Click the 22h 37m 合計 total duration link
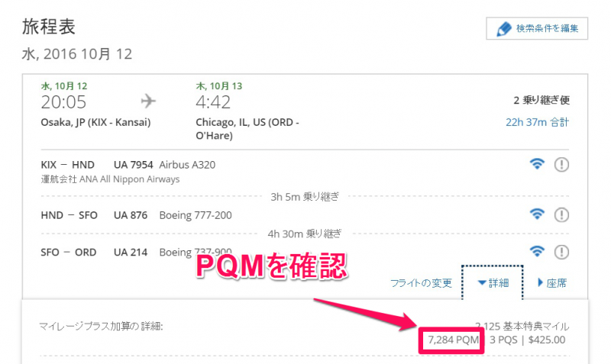Viewport: 611px width, 364px height. point(538,122)
